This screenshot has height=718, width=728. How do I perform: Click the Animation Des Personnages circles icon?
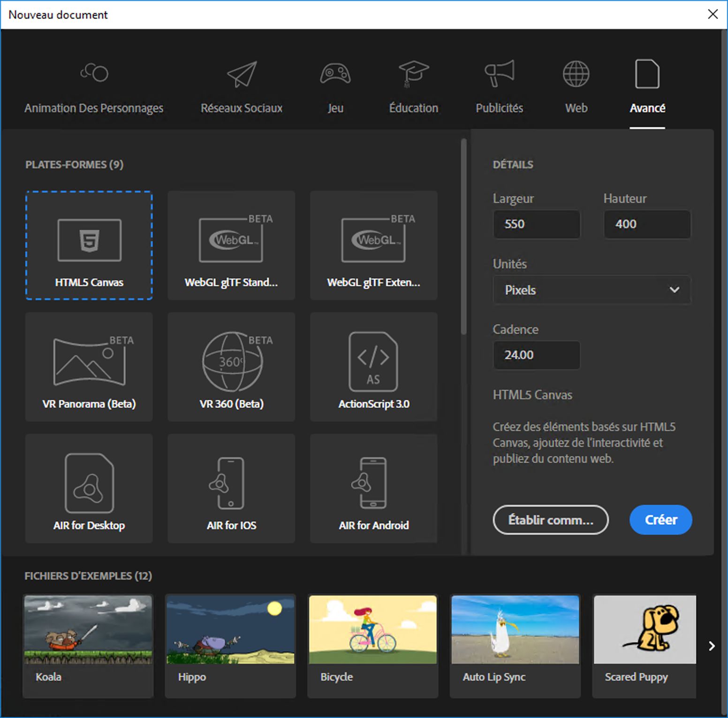click(x=94, y=72)
